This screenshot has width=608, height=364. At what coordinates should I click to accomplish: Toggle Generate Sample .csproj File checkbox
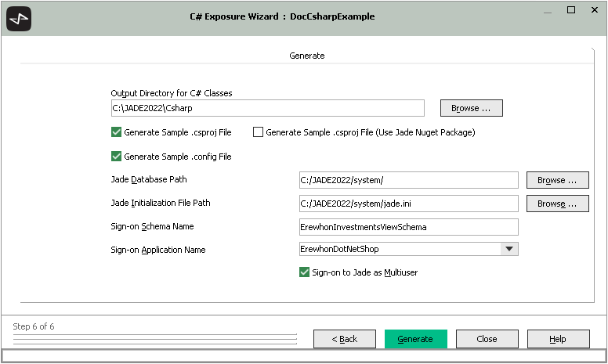[117, 132]
